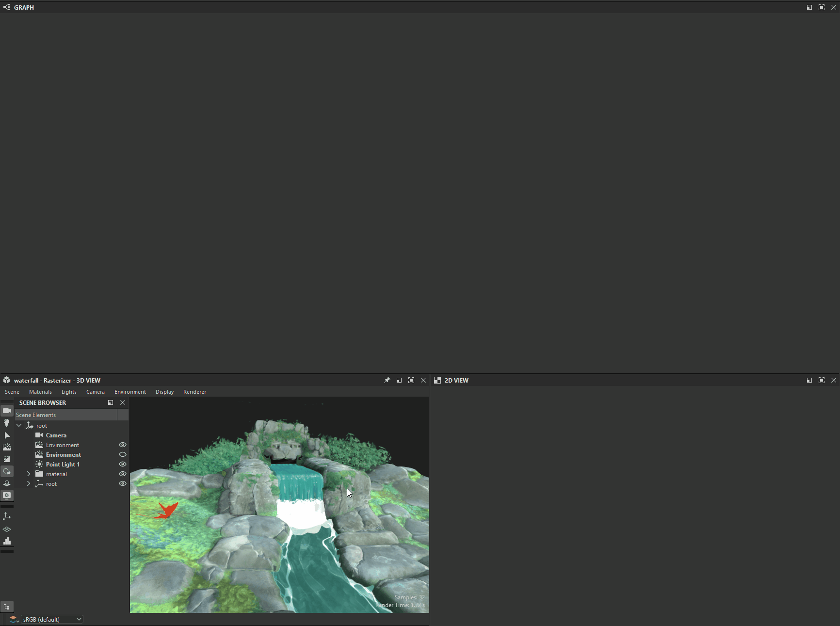Click the transform axes icon below the toolbar
Image resolution: width=840 pixels, height=626 pixels.
point(7,516)
